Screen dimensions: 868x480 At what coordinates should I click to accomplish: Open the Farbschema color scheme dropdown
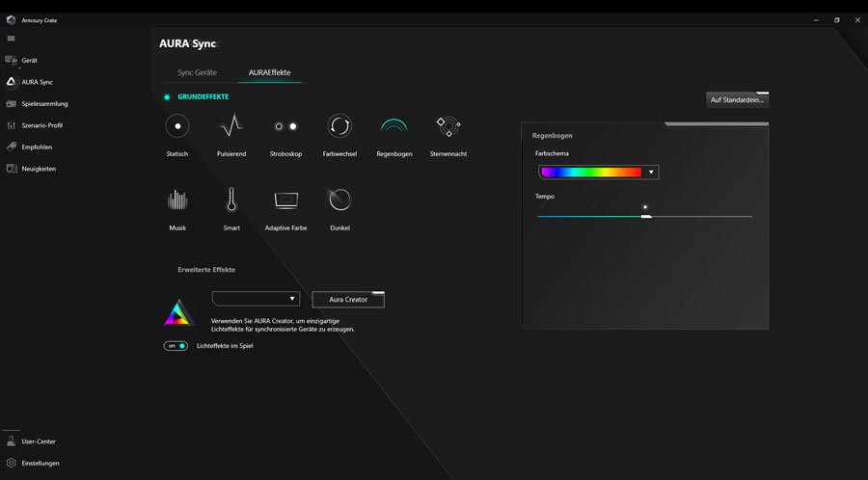coord(598,172)
